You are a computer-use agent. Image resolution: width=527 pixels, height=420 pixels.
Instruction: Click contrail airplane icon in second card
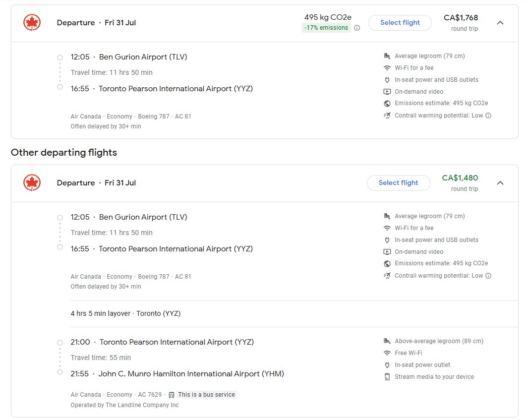[x=387, y=276]
